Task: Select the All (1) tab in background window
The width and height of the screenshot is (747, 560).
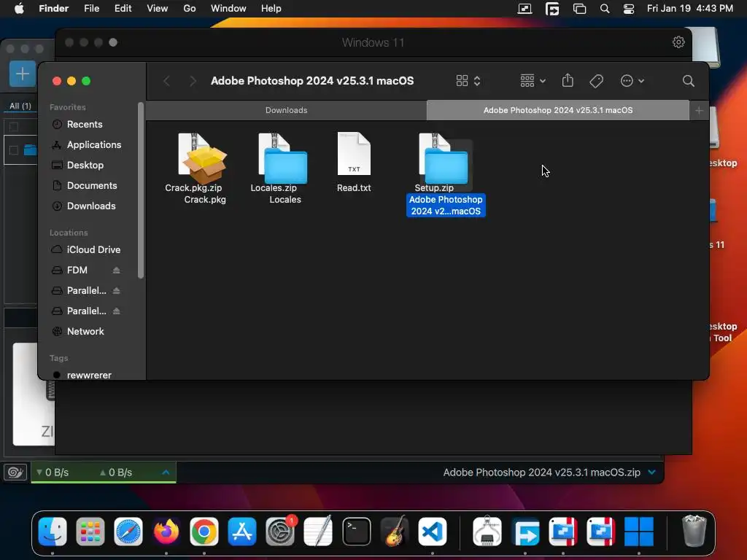Action: [20, 106]
